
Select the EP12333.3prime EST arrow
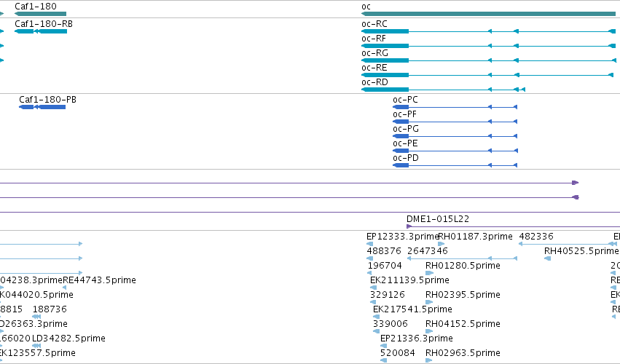[x=369, y=244]
